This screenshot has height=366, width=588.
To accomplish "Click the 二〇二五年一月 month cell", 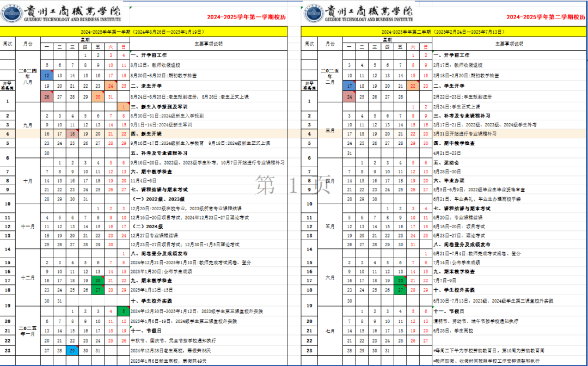I will pyautogui.click(x=28, y=331).
